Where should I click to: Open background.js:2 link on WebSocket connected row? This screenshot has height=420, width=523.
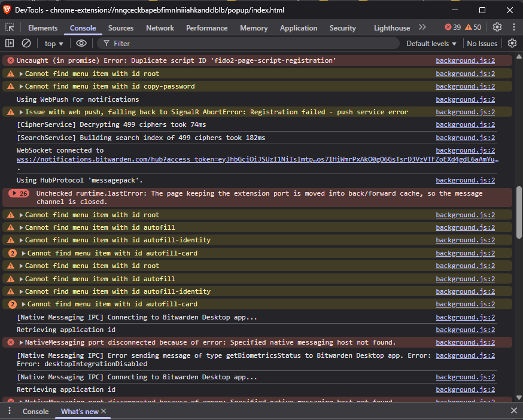click(466, 150)
